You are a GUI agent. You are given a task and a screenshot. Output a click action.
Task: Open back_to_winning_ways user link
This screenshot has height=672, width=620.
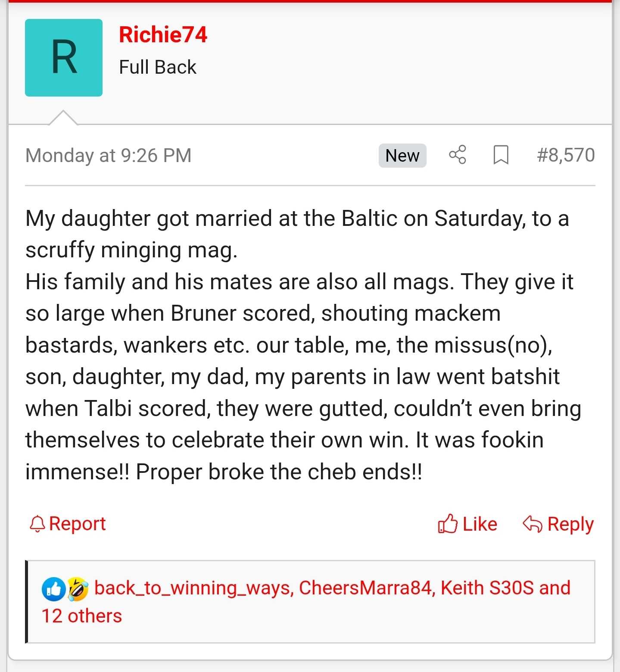(194, 588)
